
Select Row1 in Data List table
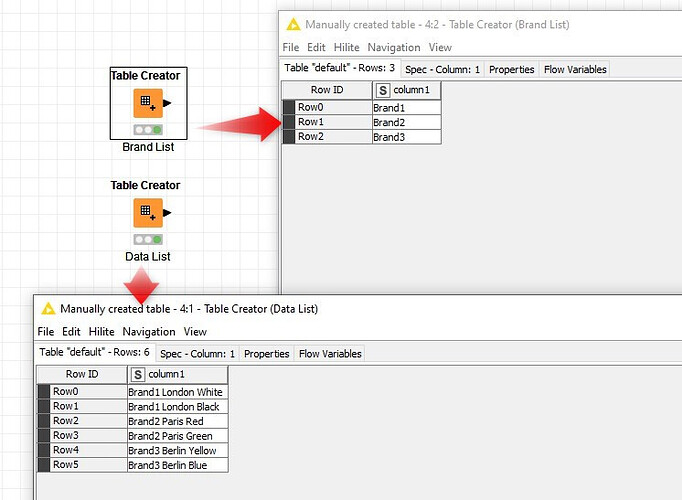[82, 406]
